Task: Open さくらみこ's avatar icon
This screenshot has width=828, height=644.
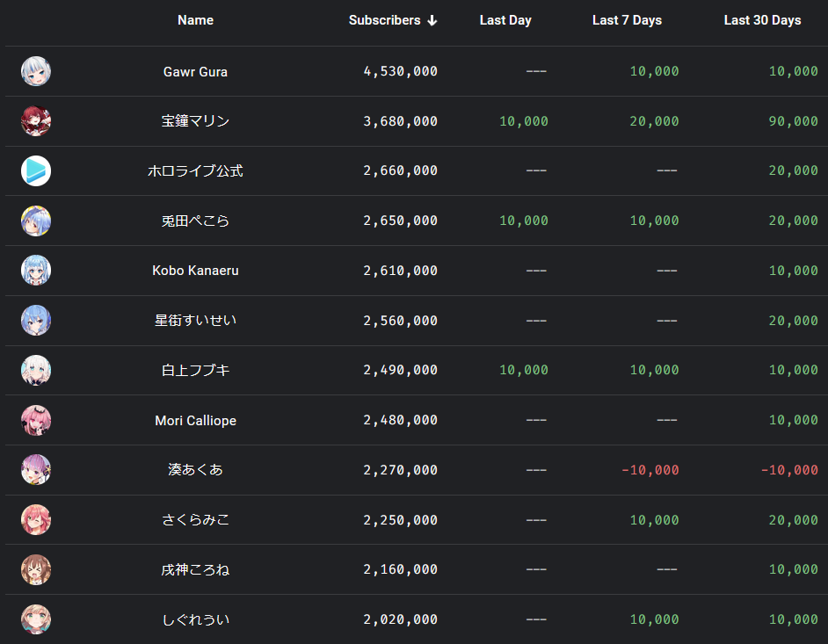Action: tap(36, 520)
